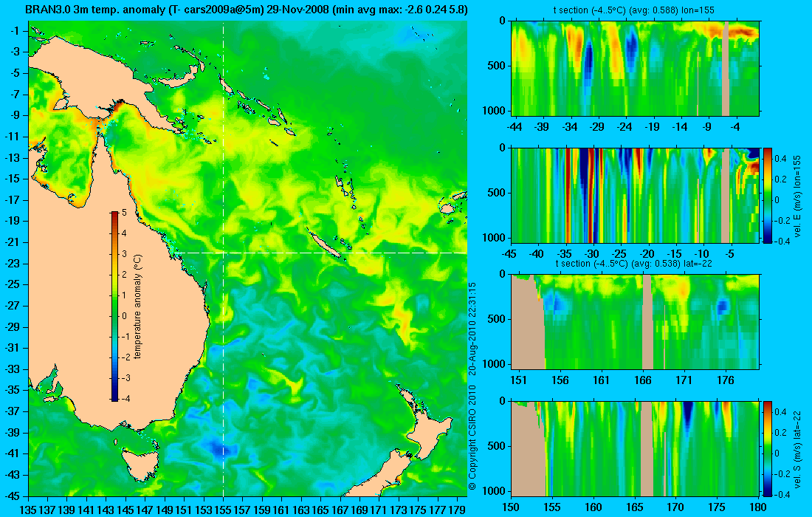Image resolution: width=812 pixels, height=517 pixels.
Task: Click the '176' tick under the lat=-22 temperature plot
Action: [x=726, y=380]
